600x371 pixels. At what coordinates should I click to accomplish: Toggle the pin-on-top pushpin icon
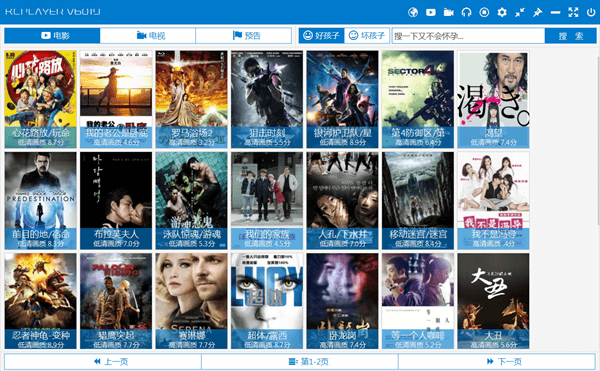coord(538,12)
